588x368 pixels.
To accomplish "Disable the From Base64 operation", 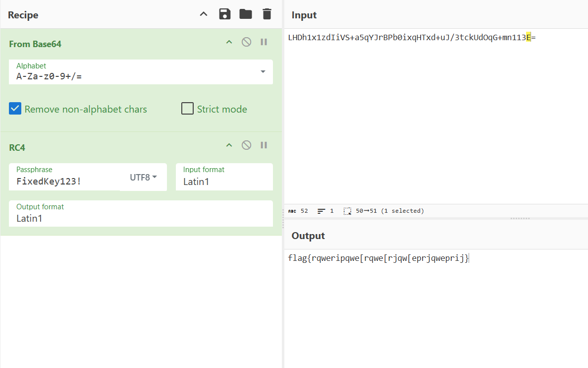I will [x=246, y=42].
